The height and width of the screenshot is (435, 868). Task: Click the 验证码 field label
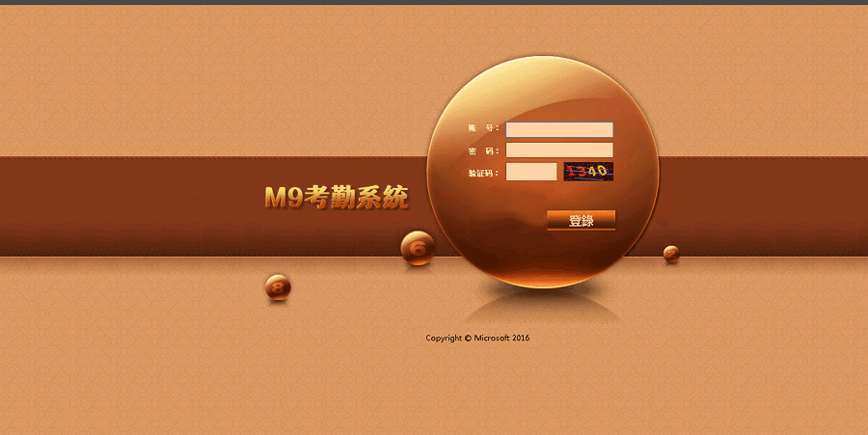click(482, 174)
